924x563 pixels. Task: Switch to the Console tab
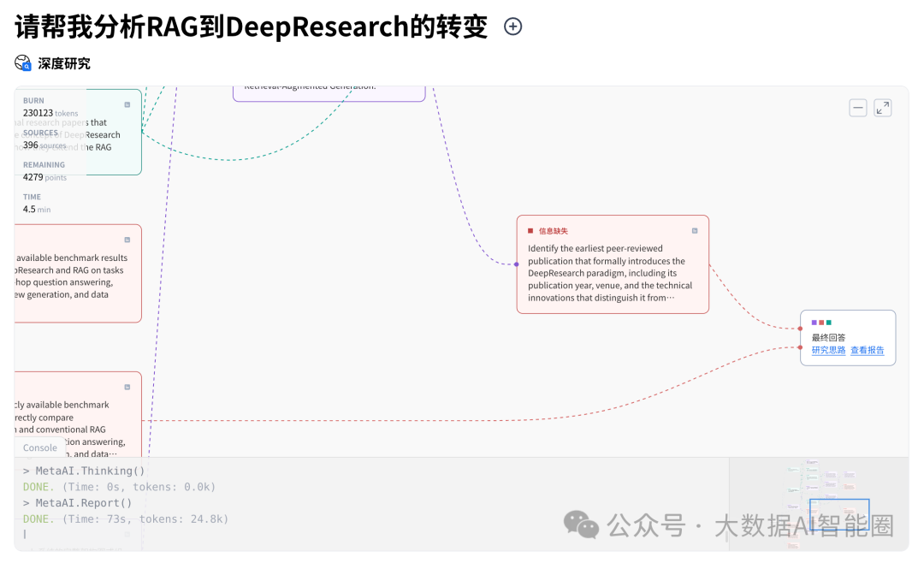[x=40, y=447]
